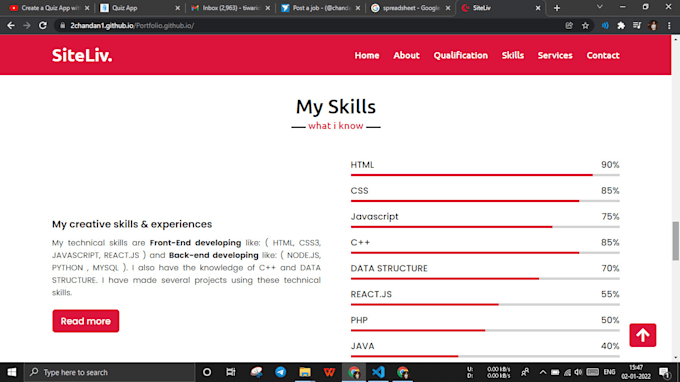Open Qualification nav link
The image size is (680, 382).
(x=461, y=56)
